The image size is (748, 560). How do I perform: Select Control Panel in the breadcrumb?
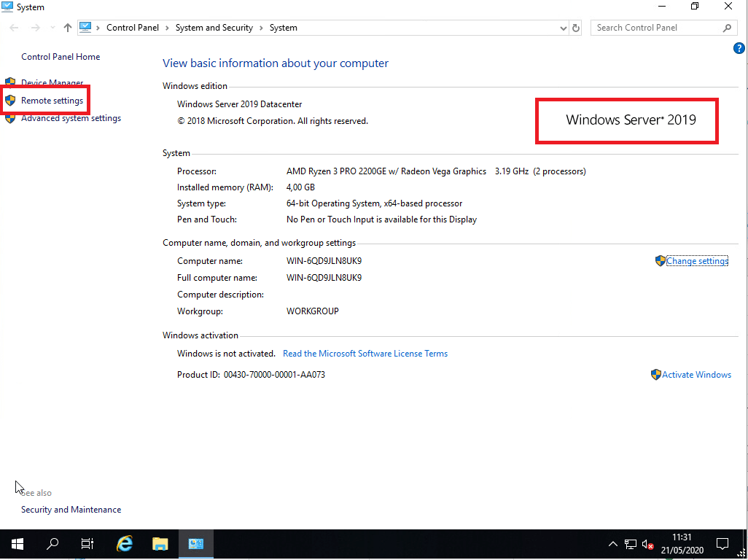coord(133,28)
